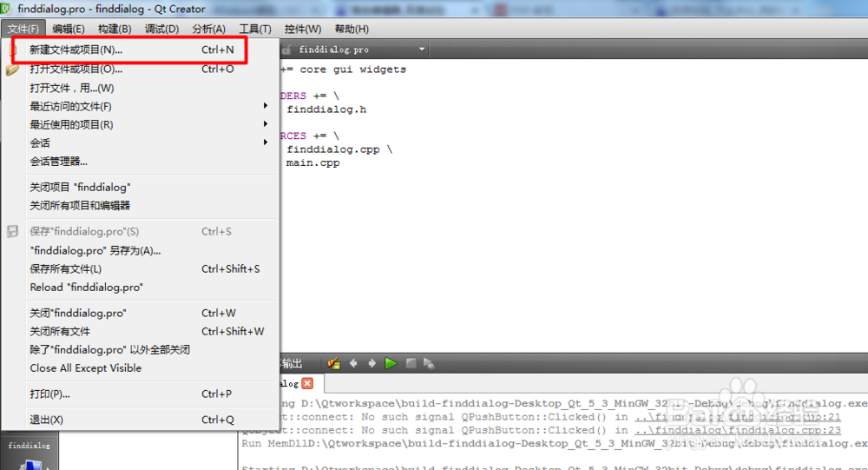This screenshot has height=470, width=868.
Task: Open the finddialog.pro file dropdown
Action: (x=422, y=50)
